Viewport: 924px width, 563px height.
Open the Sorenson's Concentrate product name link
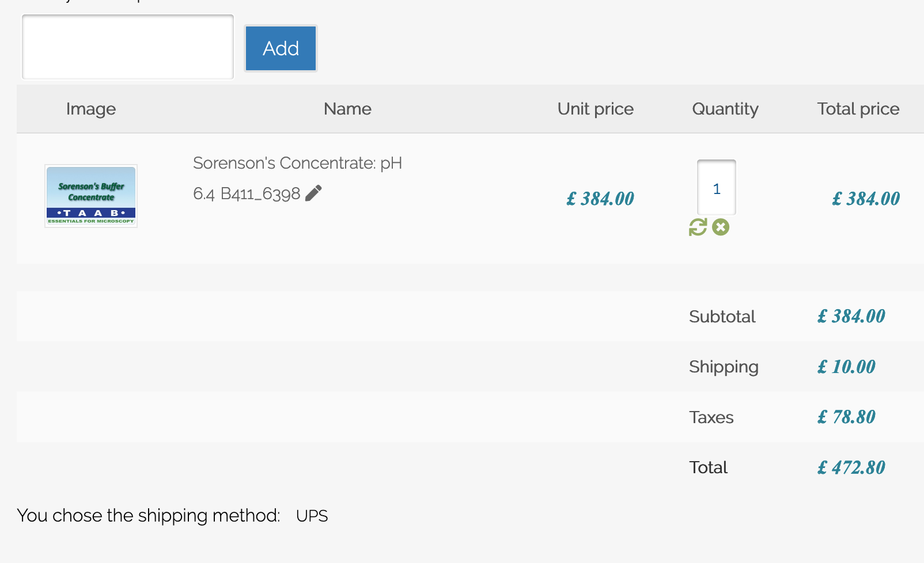click(x=297, y=163)
